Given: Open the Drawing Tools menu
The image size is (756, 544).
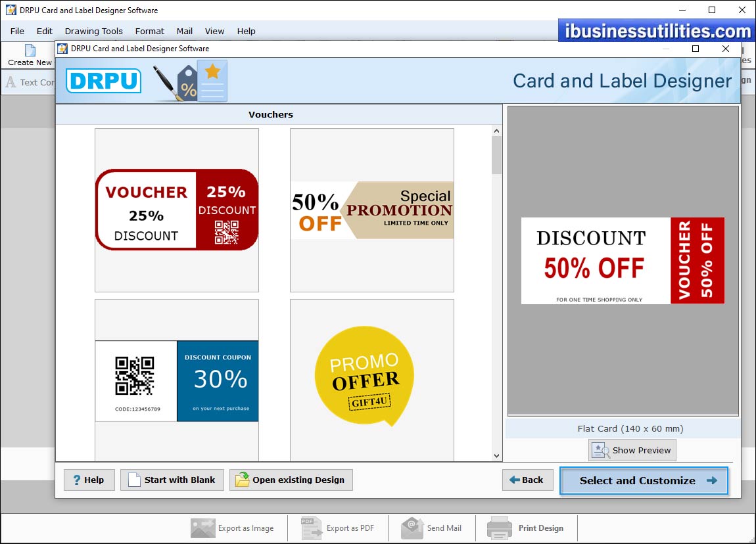Looking at the screenshot, I should [93, 31].
